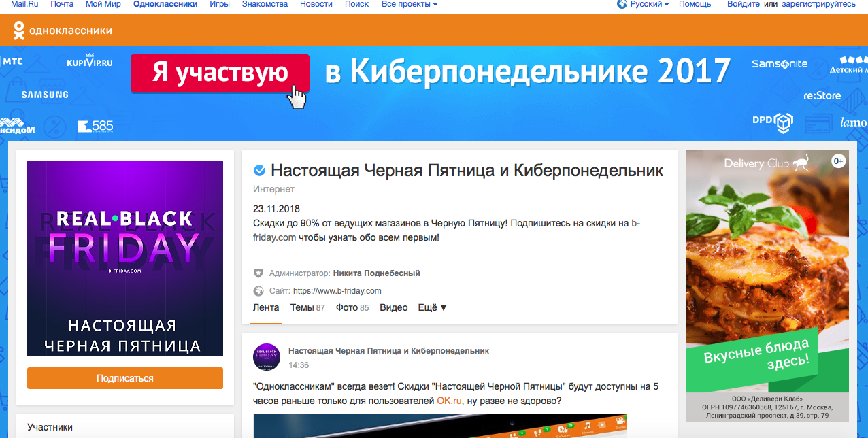
Task: Click the OK.ru link in post
Action: tap(450, 401)
